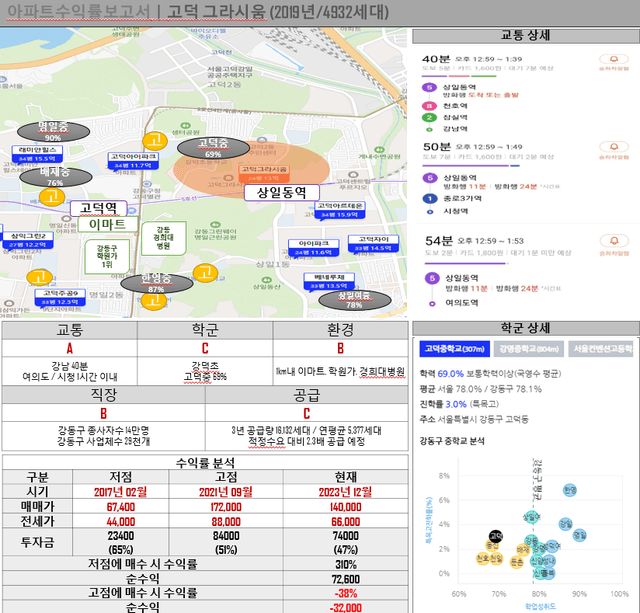
Task: Click the red A grade under 교통
Action: coord(70,349)
